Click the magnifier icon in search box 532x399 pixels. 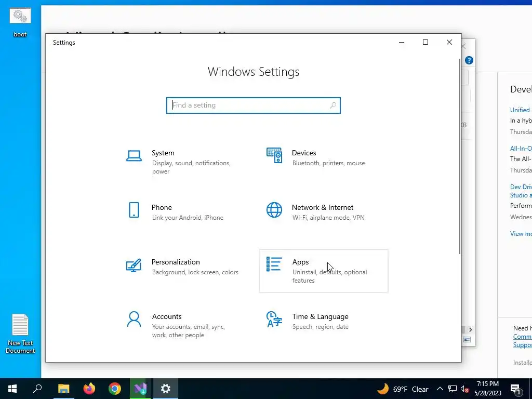coord(333,105)
